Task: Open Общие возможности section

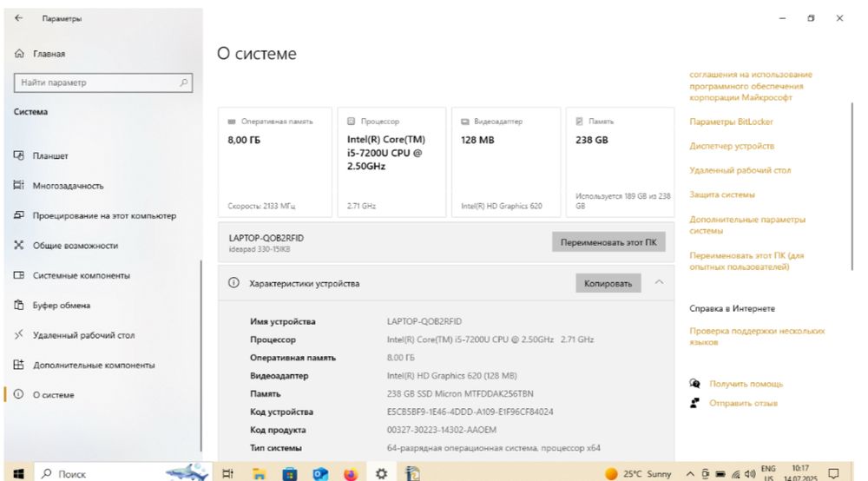Action: pos(66,245)
